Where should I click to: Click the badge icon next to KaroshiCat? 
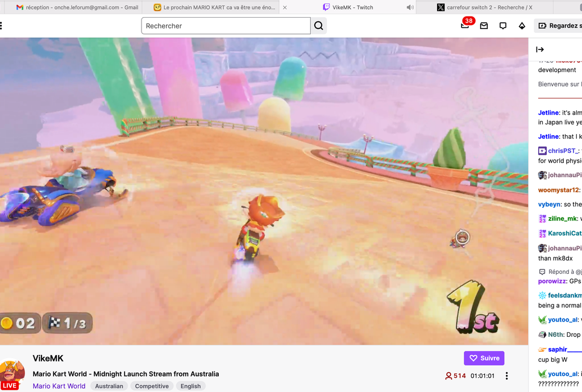point(542,233)
